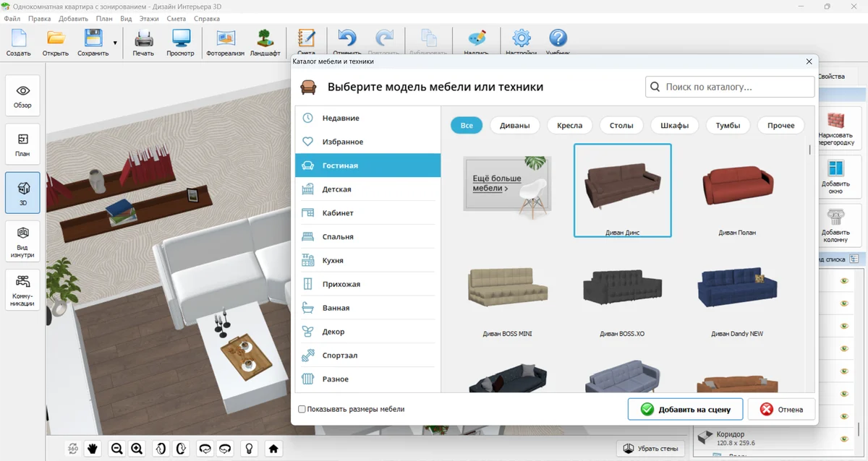The width and height of the screenshot is (868, 461).
Task: Switch to the Plan view in sidebar
Action: tap(22, 145)
